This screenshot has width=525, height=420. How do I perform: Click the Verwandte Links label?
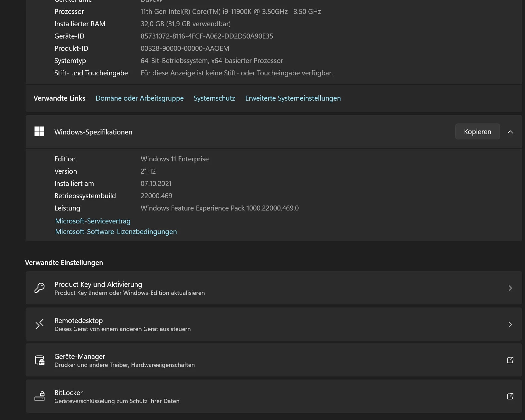[x=59, y=98]
